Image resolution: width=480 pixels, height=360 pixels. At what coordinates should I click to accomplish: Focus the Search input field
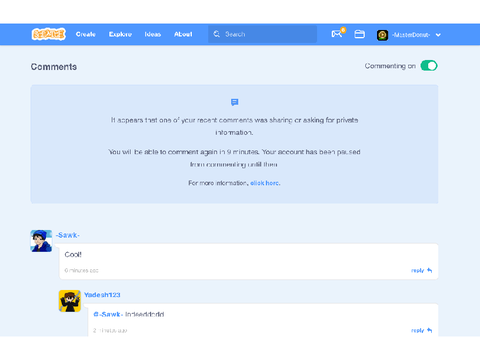(262, 34)
